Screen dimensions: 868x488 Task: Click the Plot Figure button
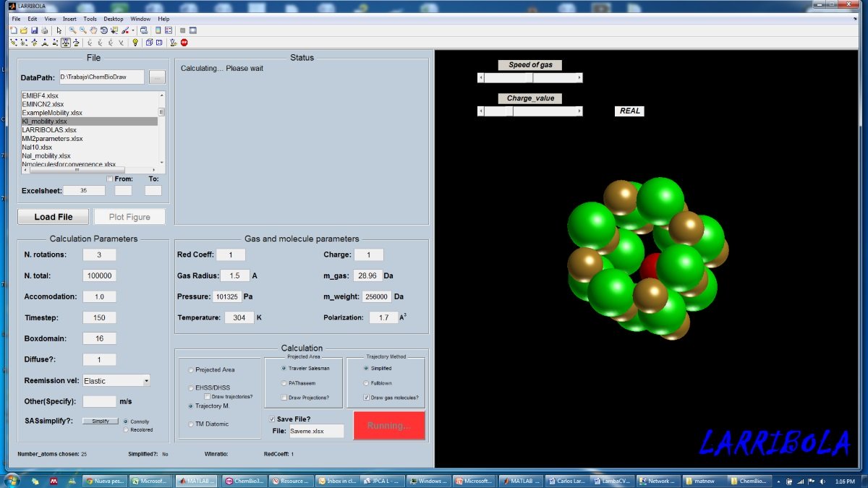tap(129, 217)
